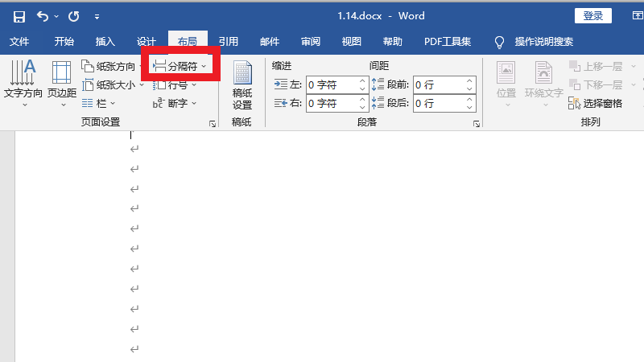Click the right indent 右 input field
The width and height of the screenshot is (644, 362).
coord(332,104)
